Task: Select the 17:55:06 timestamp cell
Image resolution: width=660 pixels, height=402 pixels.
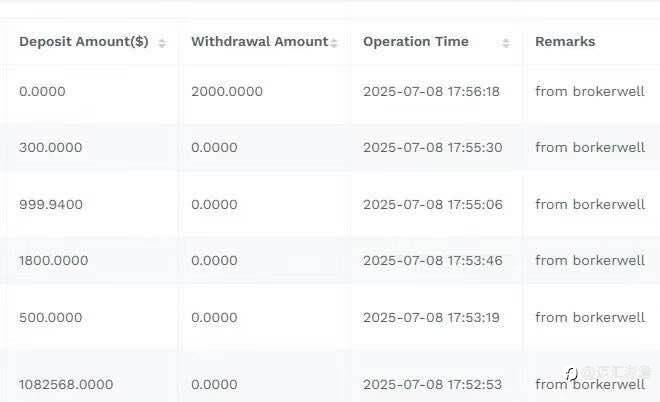Action: (432, 205)
